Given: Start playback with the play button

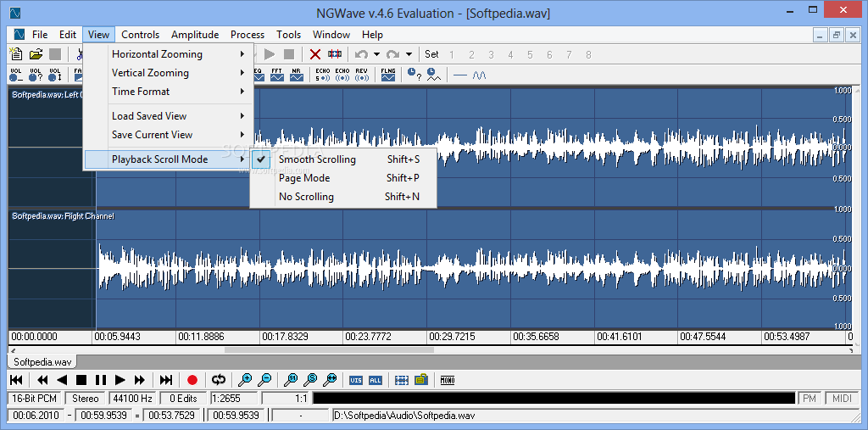Looking at the screenshot, I should (120, 380).
